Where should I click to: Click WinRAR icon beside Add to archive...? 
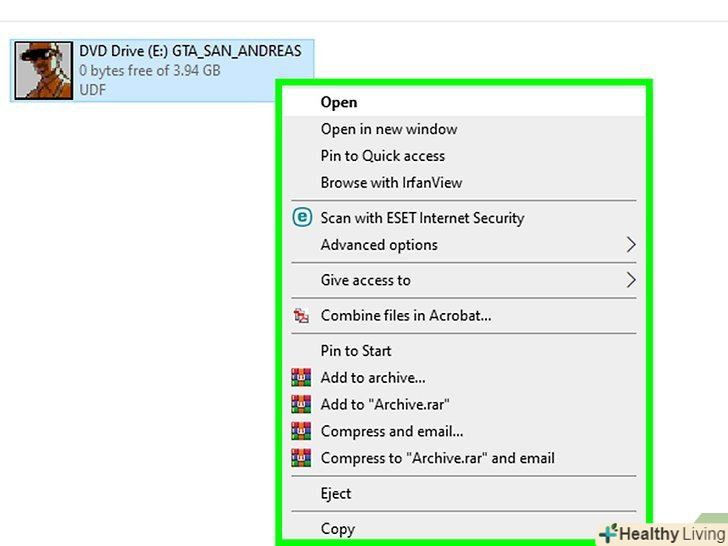pyautogui.click(x=301, y=377)
